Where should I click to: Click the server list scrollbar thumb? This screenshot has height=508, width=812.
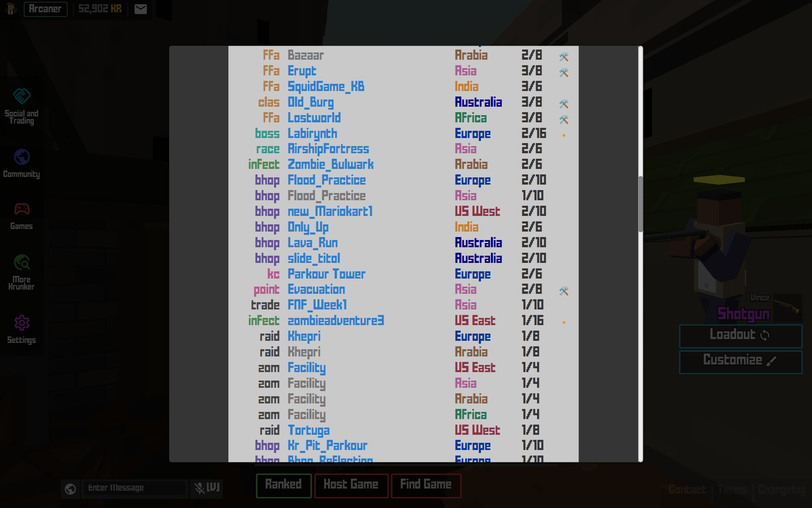640,204
